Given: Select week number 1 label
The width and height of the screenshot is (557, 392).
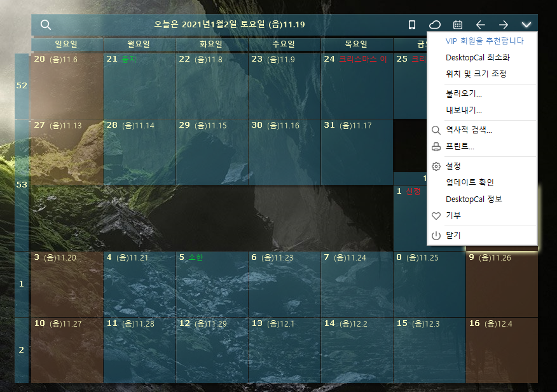Looking at the screenshot, I should [22, 284].
